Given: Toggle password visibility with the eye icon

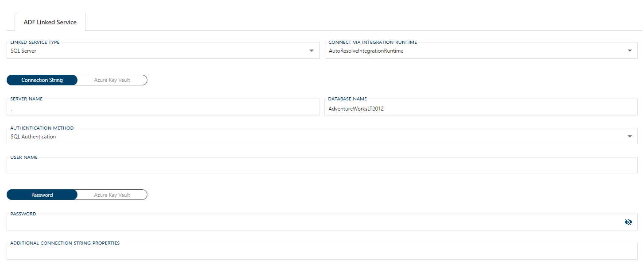Looking at the screenshot, I should 629,222.
